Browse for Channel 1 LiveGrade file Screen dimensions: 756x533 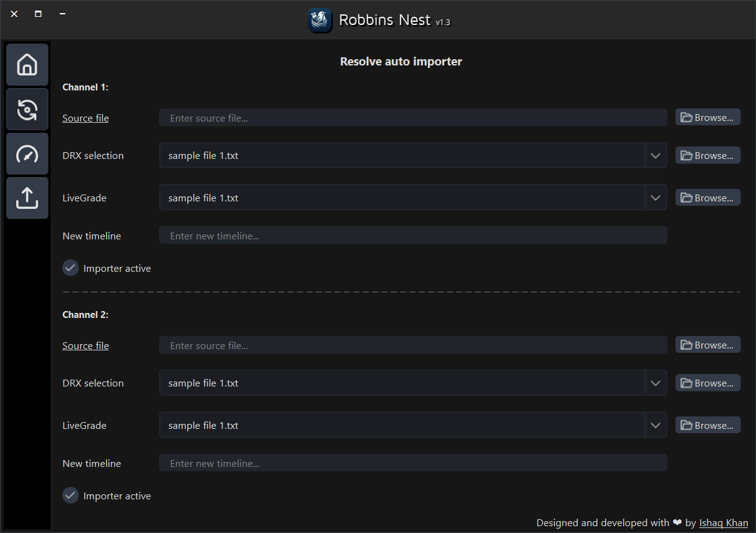708,198
